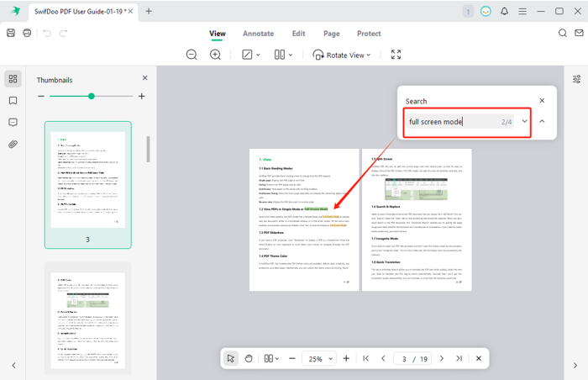
Task: Switch to the Page tab
Action: click(332, 34)
